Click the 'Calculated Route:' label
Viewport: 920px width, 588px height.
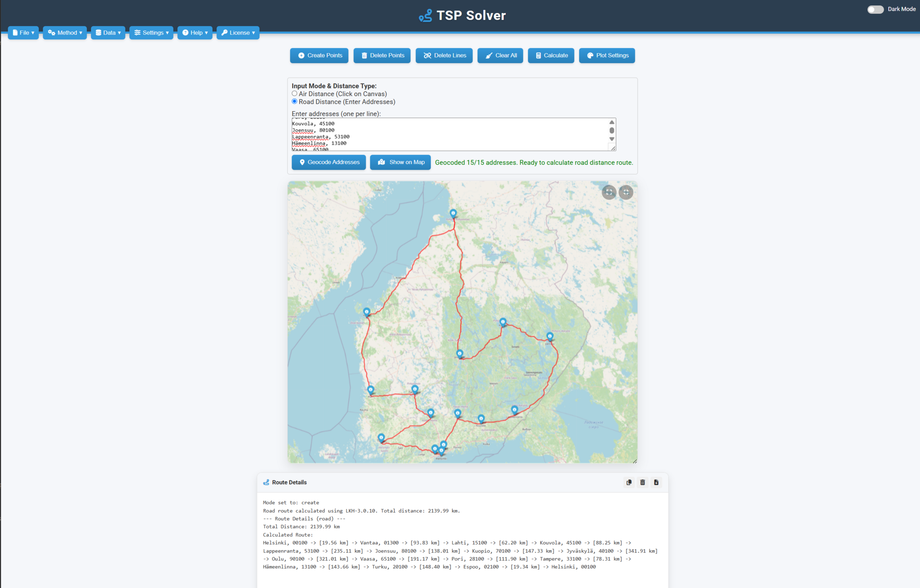point(288,535)
